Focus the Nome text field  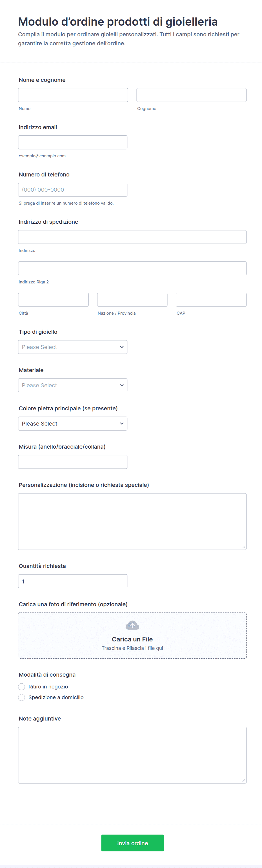[x=73, y=95]
